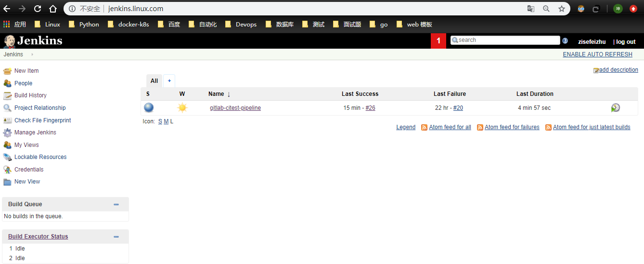Click the blue status ball for gitlab-citest-pipeline

[149, 107]
